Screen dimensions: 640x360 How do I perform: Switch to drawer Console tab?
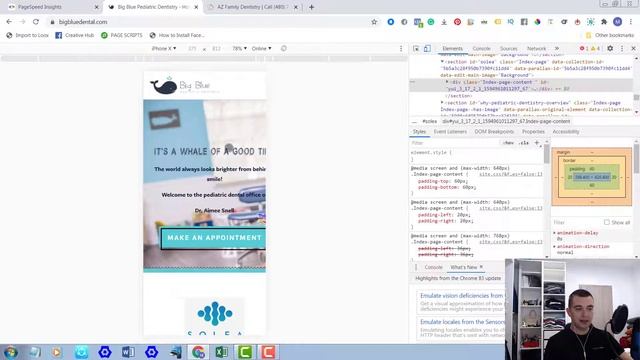[433, 267]
